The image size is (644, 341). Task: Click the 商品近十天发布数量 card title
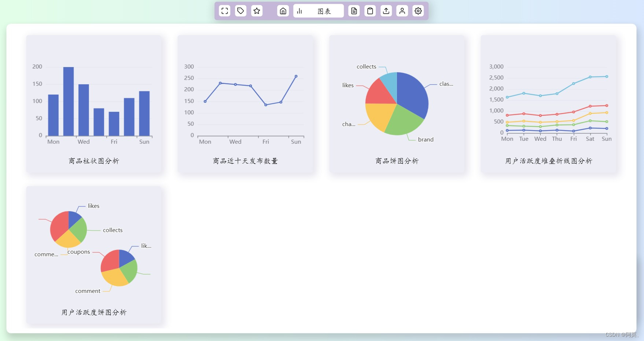245,161
